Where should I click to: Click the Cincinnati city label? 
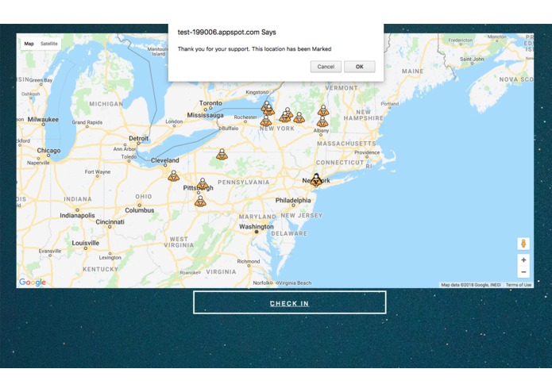tap(110, 222)
